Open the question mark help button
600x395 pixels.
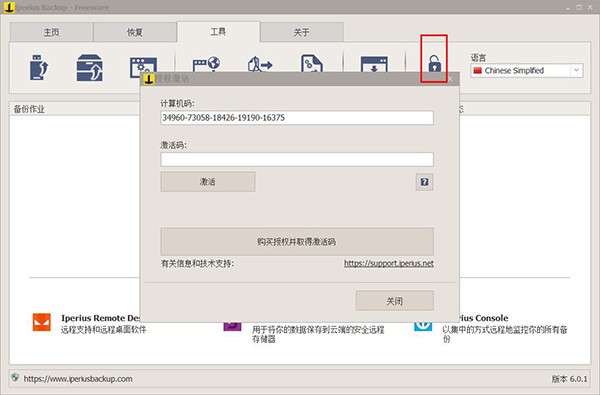[x=424, y=182]
